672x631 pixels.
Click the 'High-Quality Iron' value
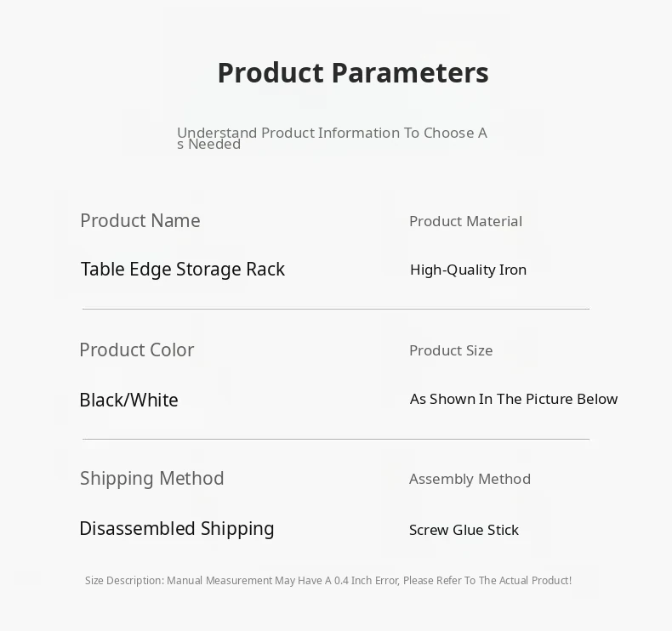pyautogui.click(x=468, y=270)
